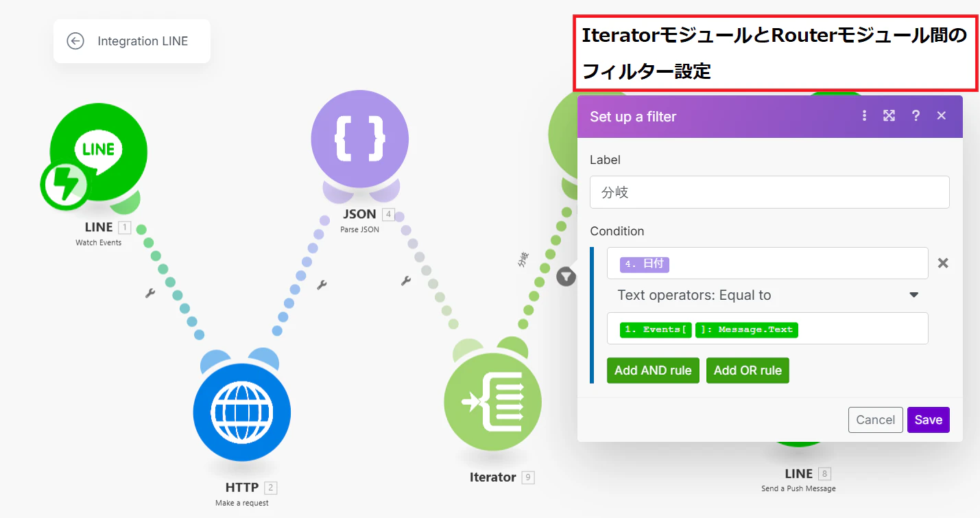Screen dimensions: 980x518
Task: Click the JSON module name label
Action: [359, 214]
